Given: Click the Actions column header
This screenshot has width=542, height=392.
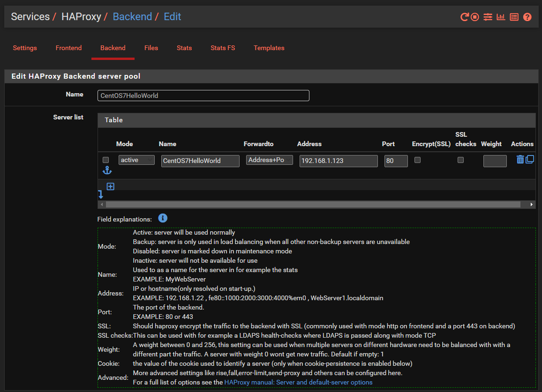Looking at the screenshot, I should point(522,144).
